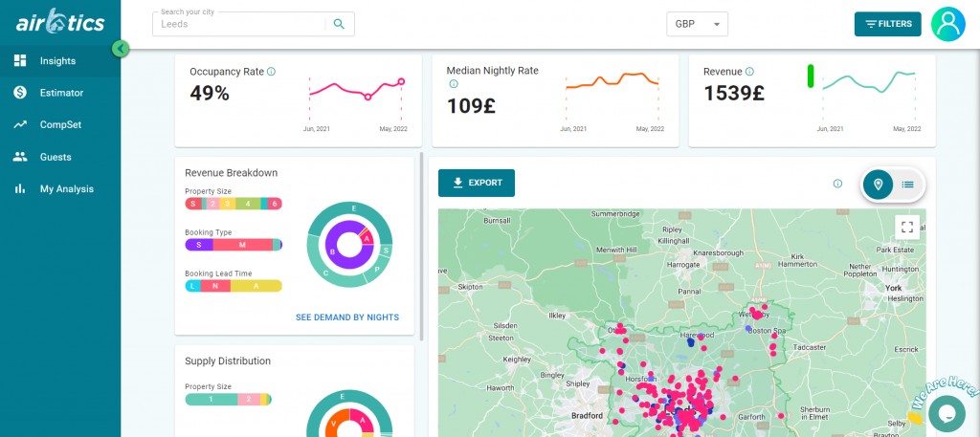Click Bradford on the map

click(x=587, y=415)
